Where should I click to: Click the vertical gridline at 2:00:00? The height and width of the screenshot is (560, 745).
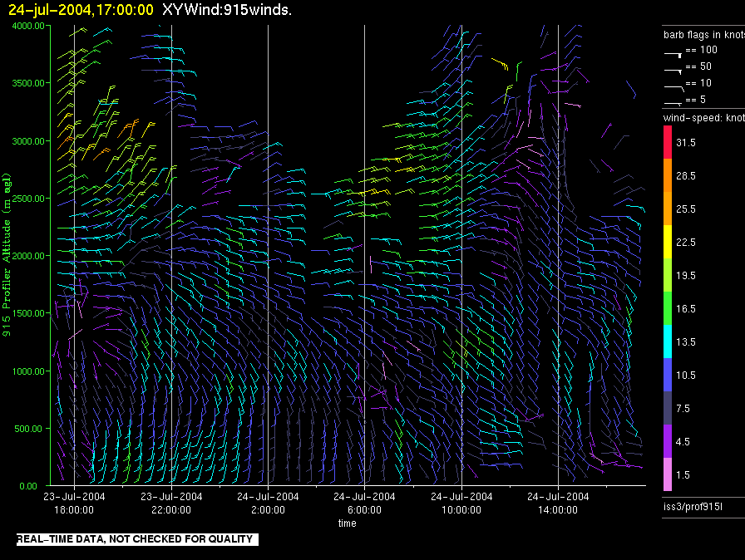coord(268,255)
